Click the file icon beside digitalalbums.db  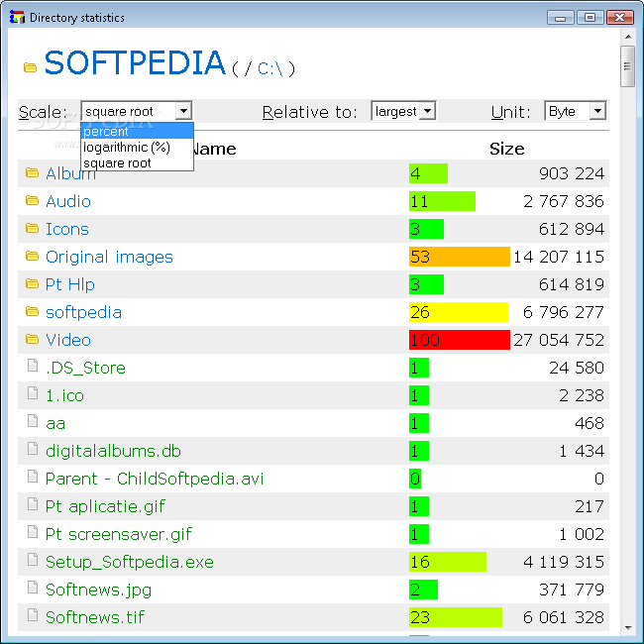tap(33, 449)
